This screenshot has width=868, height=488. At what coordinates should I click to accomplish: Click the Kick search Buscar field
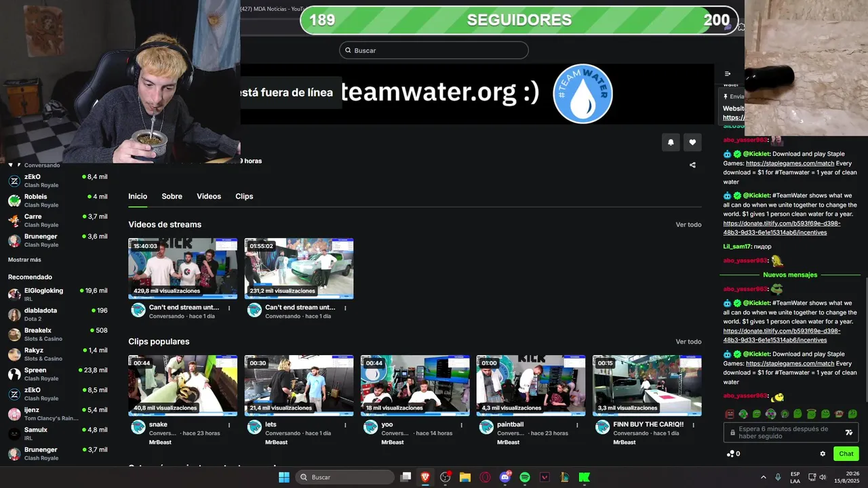click(x=434, y=50)
